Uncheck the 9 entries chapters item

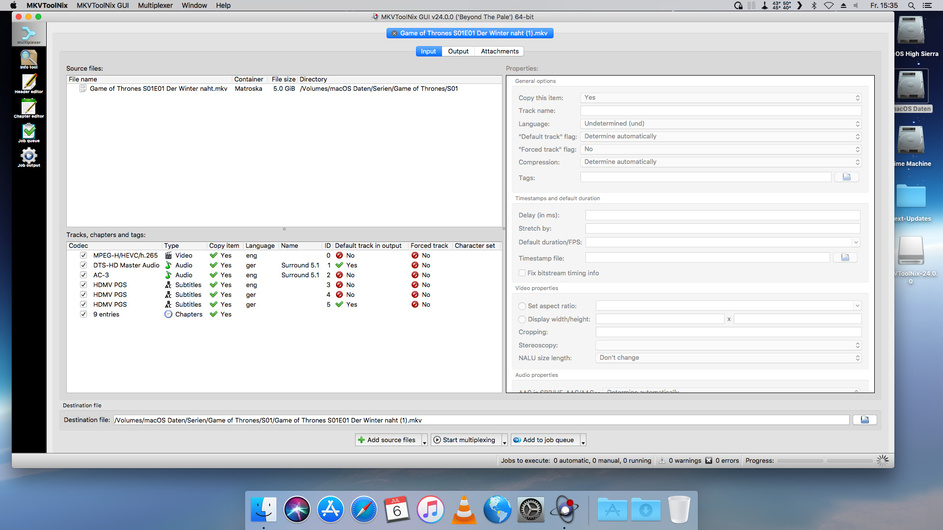(84, 314)
